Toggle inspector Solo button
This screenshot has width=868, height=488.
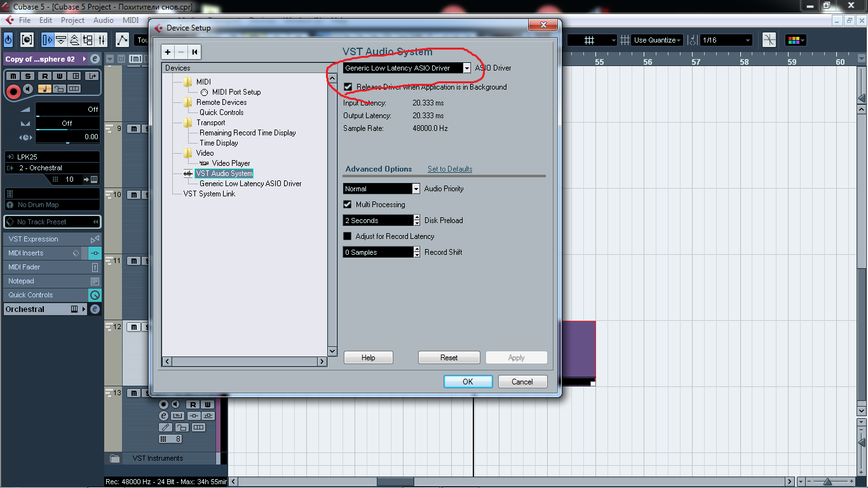click(x=29, y=76)
